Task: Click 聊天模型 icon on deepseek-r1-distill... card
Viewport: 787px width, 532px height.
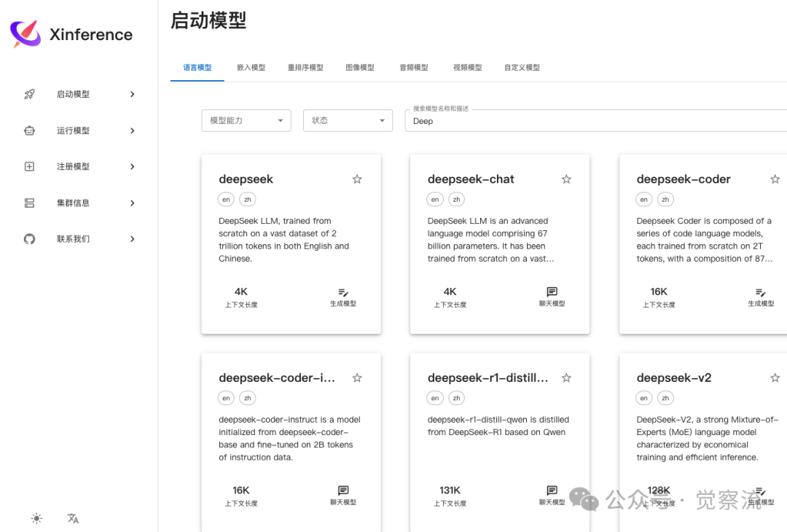Action: point(552,490)
